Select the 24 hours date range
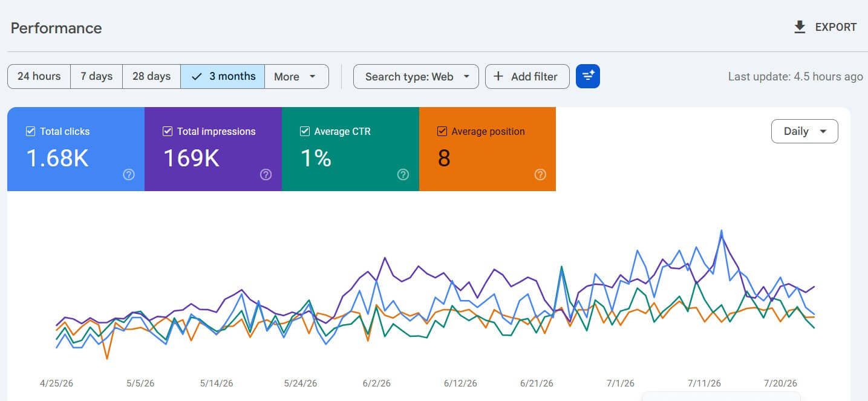 click(39, 76)
